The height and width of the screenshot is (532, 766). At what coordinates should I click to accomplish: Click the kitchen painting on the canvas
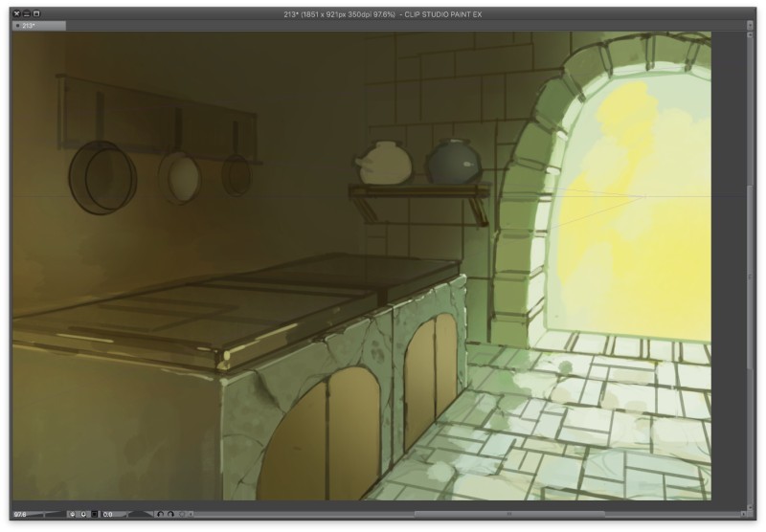coord(362,266)
